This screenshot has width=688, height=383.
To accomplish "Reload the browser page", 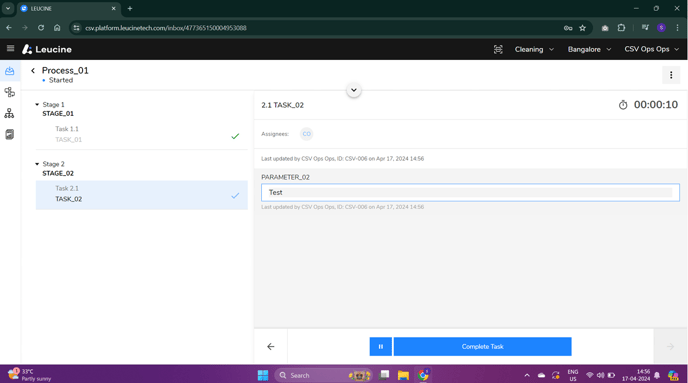I will pos(41,28).
